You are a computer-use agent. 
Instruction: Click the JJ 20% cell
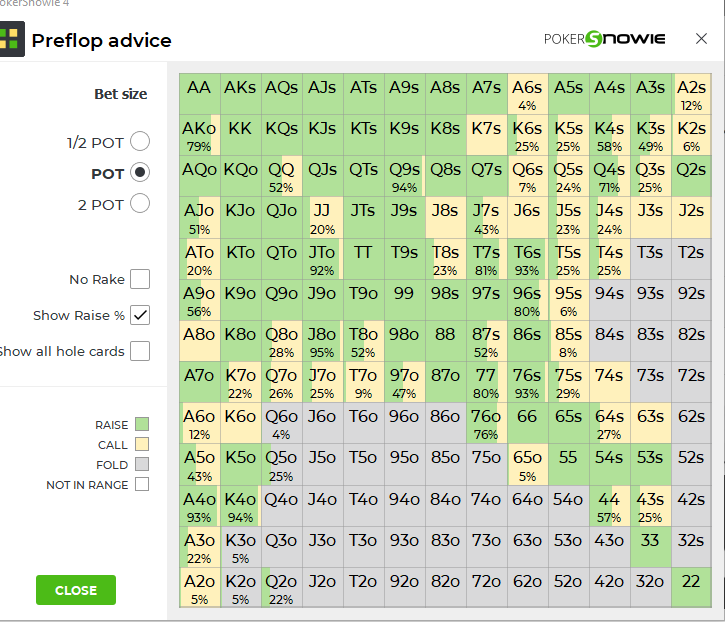click(323, 217)
